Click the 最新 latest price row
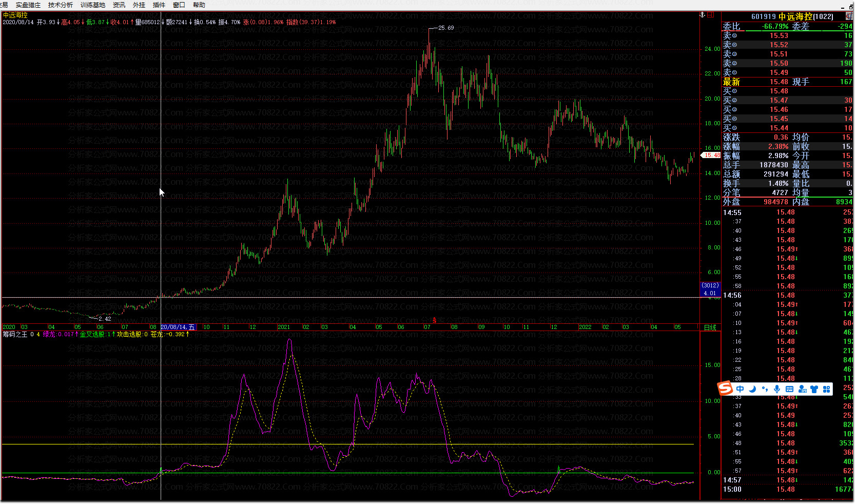This screenshot has height=504, width=856. [x=787, y=82]
